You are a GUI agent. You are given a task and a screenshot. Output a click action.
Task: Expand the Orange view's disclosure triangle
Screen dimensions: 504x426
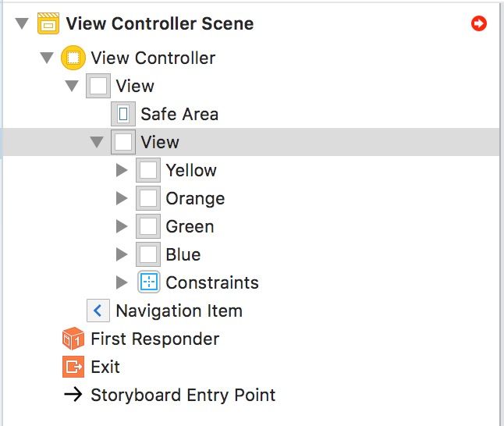pos(122,198)
